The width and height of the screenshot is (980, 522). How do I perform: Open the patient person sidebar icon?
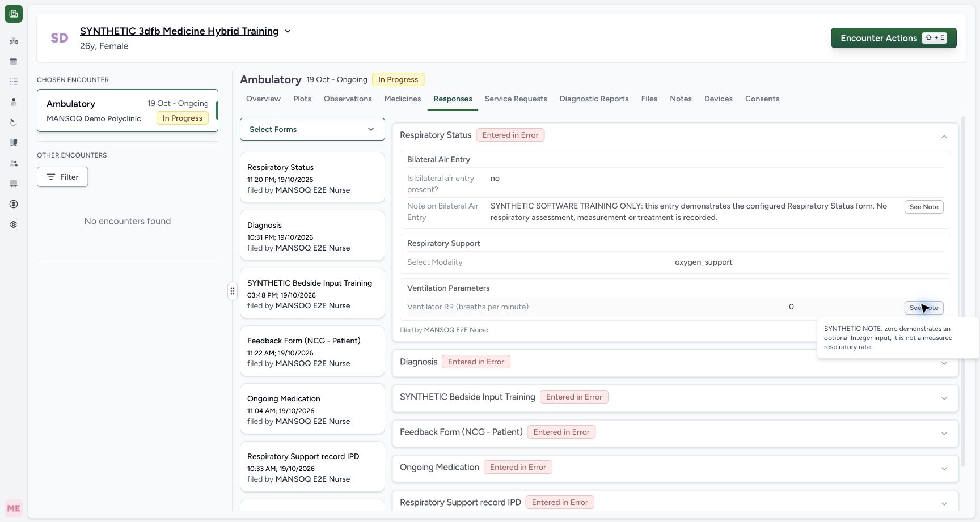tap(14, 102)
